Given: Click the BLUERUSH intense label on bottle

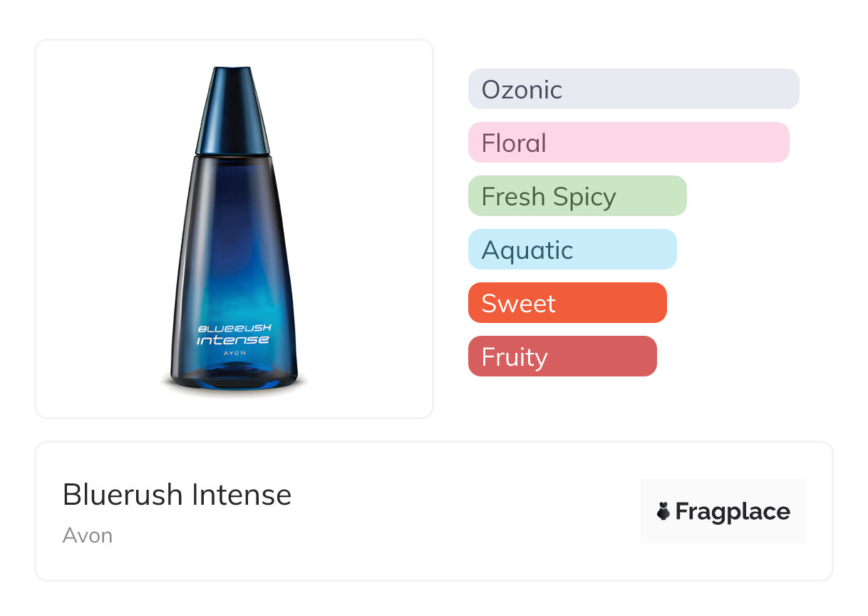Looking at the screenshot, I should click(x=234, y=334).
